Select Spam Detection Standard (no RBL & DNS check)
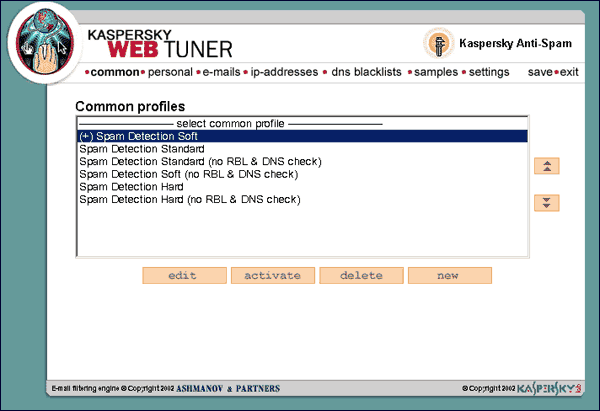600x411 pixels. [x=302, y=161]
